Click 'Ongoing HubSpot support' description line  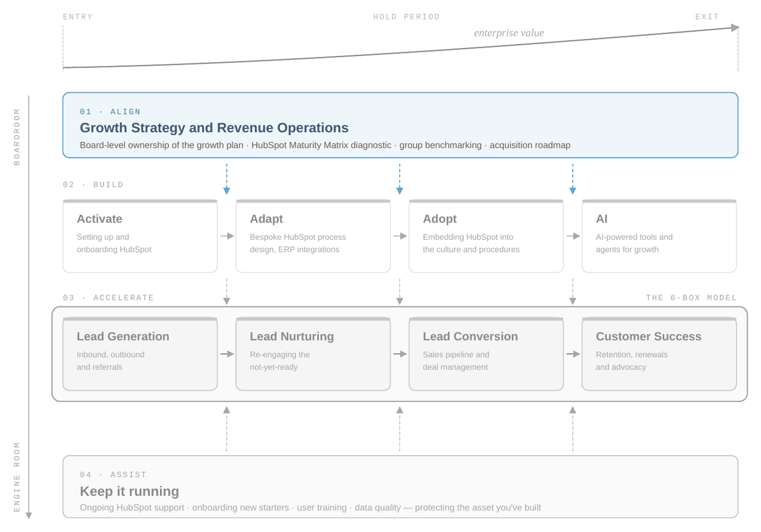(x=310, y=507)
